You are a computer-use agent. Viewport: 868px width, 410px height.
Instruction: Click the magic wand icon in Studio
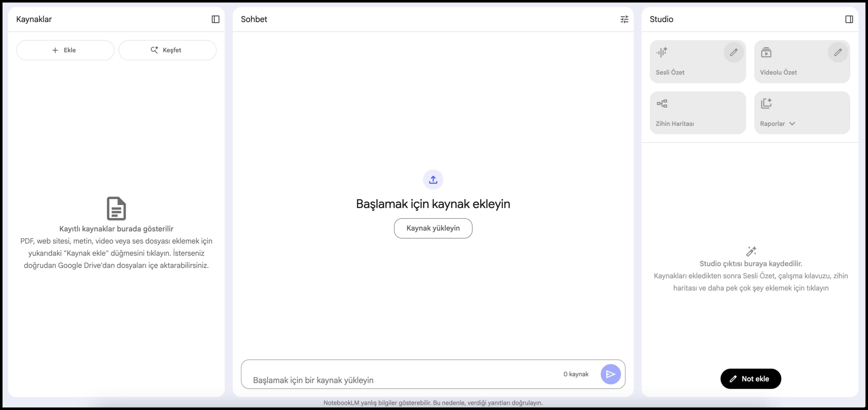pos(751,251)
